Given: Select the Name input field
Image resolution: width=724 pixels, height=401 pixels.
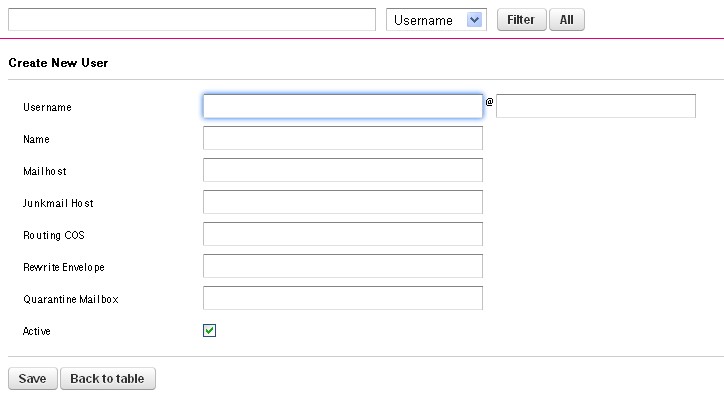Looking at the screenshot, I should coord(342,139).
